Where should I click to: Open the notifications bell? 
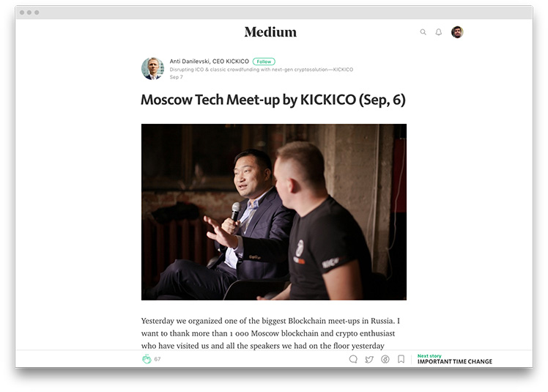pos(439,32)
